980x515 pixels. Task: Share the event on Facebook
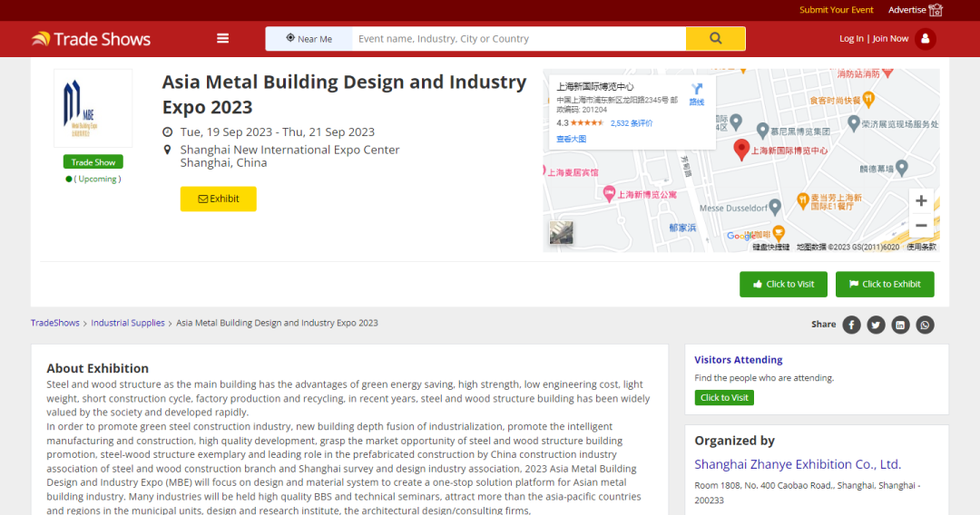tap(851, 325)
